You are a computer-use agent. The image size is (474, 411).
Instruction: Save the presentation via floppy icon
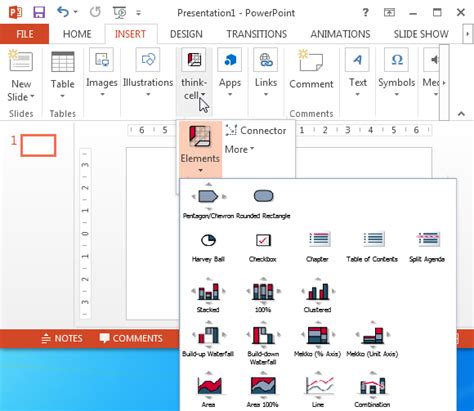pyautogui.click(x=39, y=13)
